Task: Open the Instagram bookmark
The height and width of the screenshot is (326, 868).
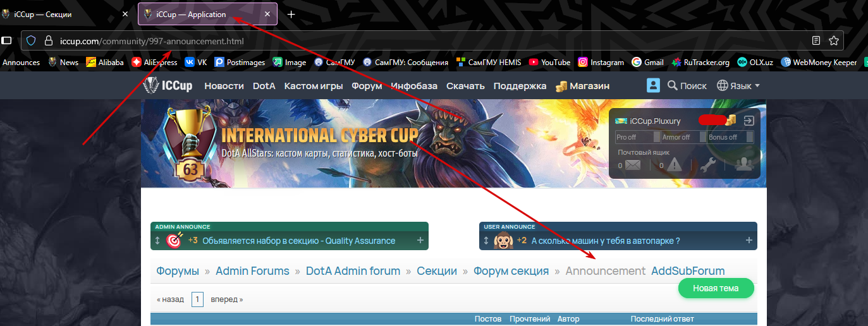Action: 601,63
